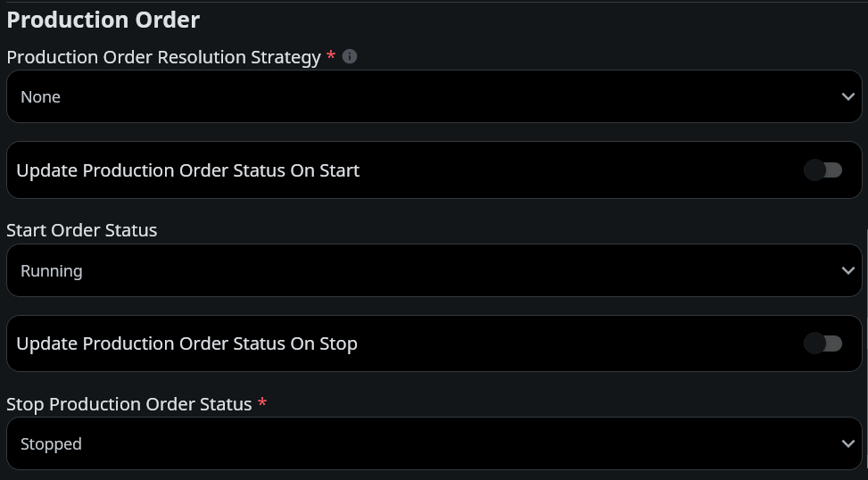Click the Update Production Order Status On Stop text

coord(186,343)
